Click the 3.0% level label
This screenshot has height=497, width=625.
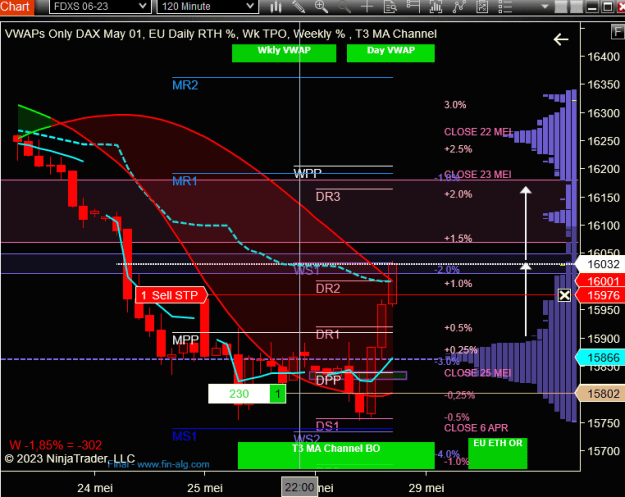[455, 105]
